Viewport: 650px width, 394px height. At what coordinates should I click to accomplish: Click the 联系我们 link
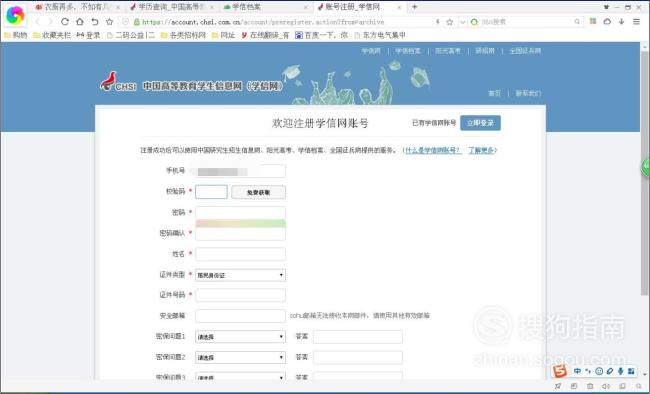[x=528, y=93]
